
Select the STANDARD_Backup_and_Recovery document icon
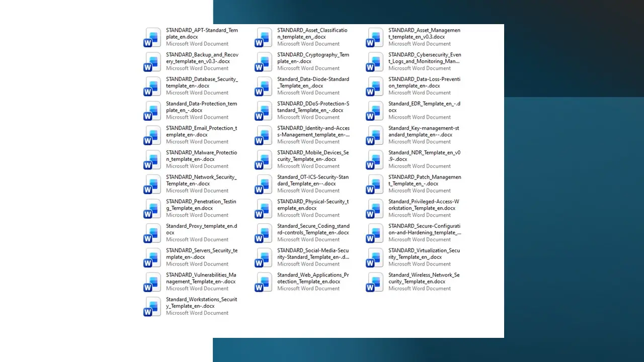click(152, 62)
